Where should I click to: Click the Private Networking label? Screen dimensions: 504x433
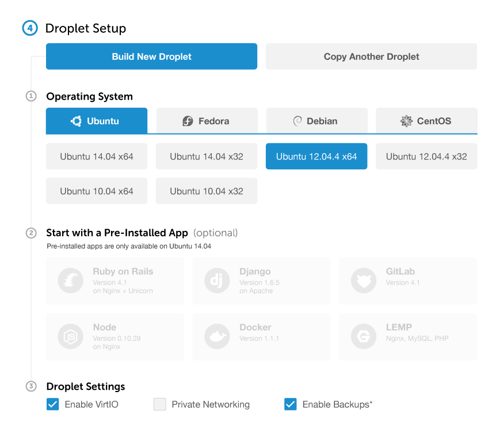211,404
